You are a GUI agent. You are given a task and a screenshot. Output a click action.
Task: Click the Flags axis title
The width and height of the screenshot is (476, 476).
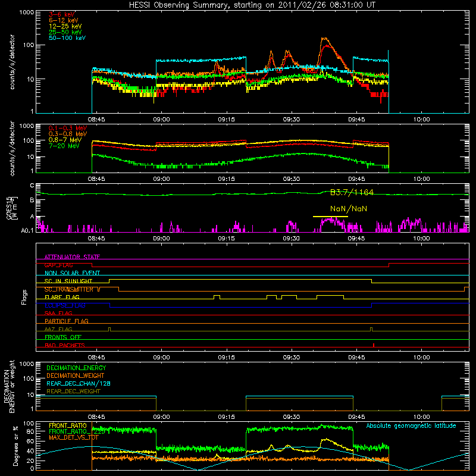[x=24, y=297]
